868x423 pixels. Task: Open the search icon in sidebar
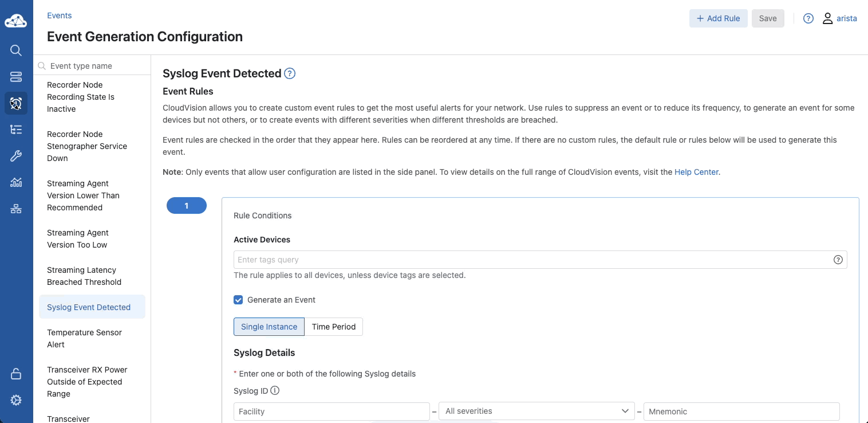coord(16,50)
